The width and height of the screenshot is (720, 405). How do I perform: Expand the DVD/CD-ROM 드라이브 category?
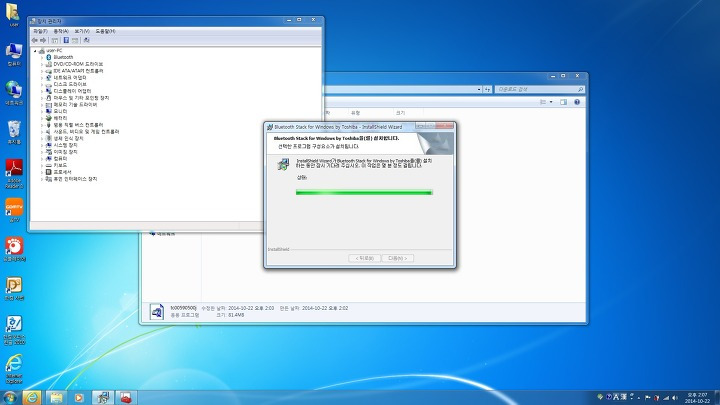click(42, 64)
